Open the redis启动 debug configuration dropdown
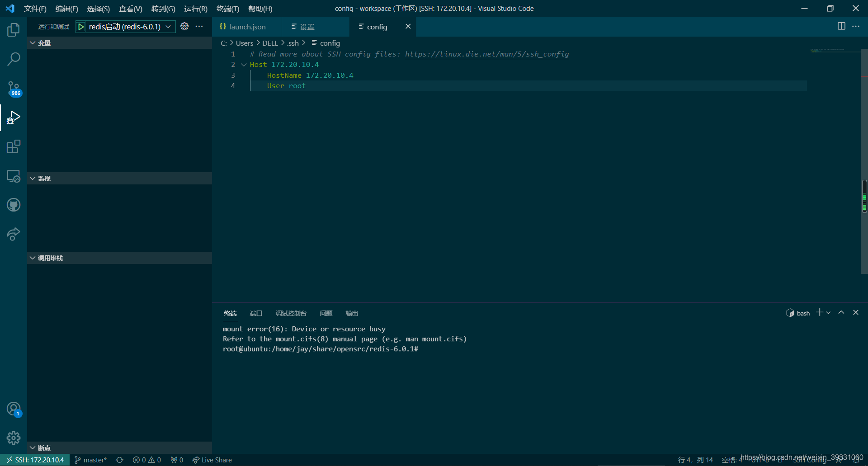 coord(130,27)
